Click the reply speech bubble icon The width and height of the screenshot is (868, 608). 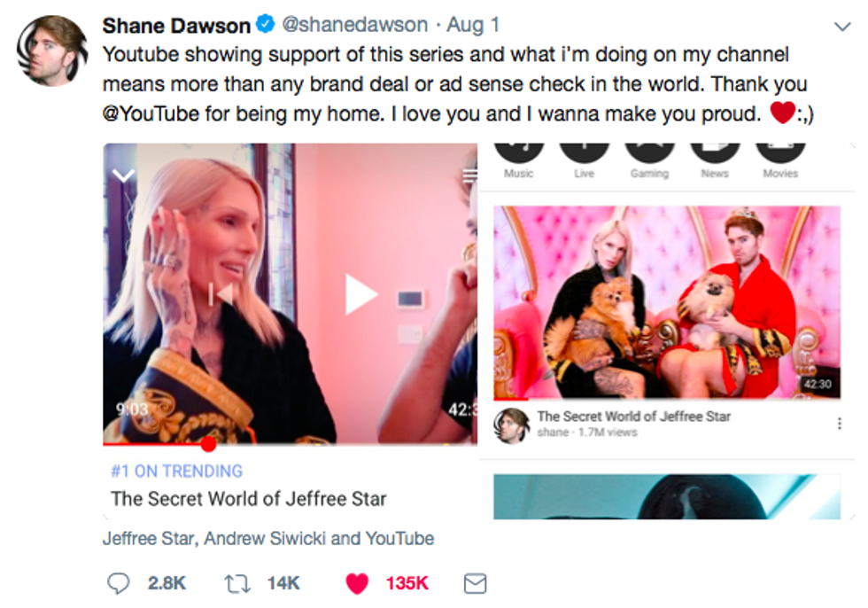(118, 583)
